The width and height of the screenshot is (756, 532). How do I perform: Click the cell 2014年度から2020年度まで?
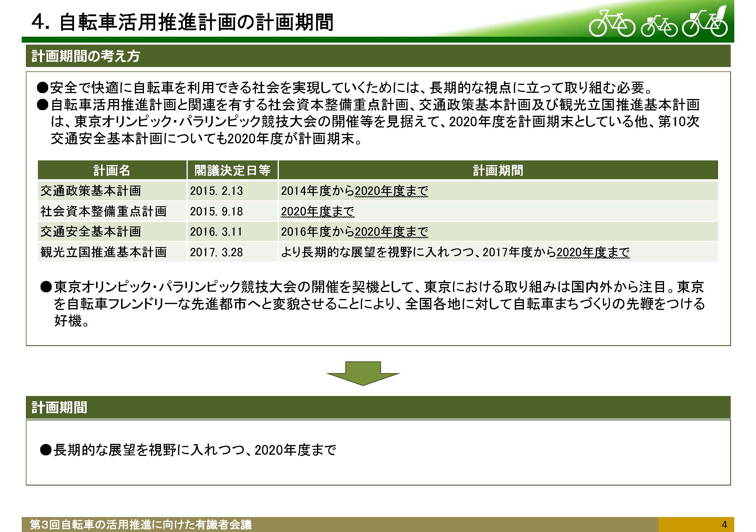point(498,191)
